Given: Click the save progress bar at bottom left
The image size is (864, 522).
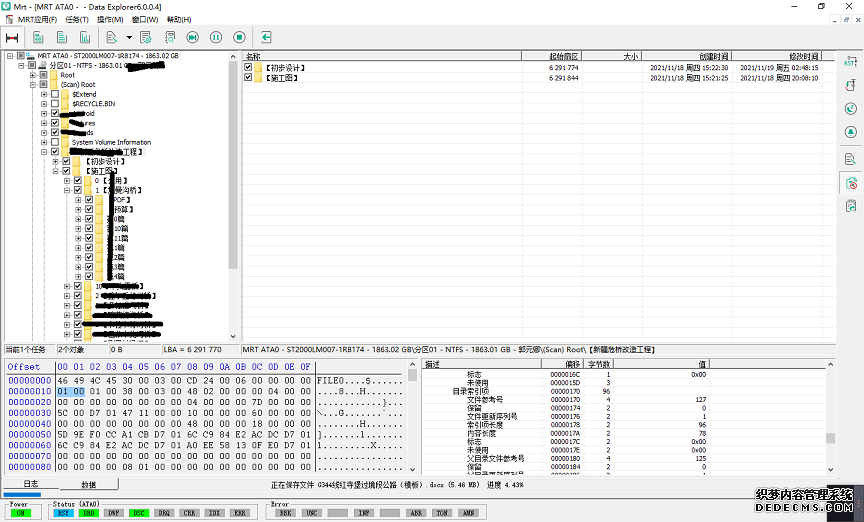Looking at the screenshot, I should [x=23, y=494].
